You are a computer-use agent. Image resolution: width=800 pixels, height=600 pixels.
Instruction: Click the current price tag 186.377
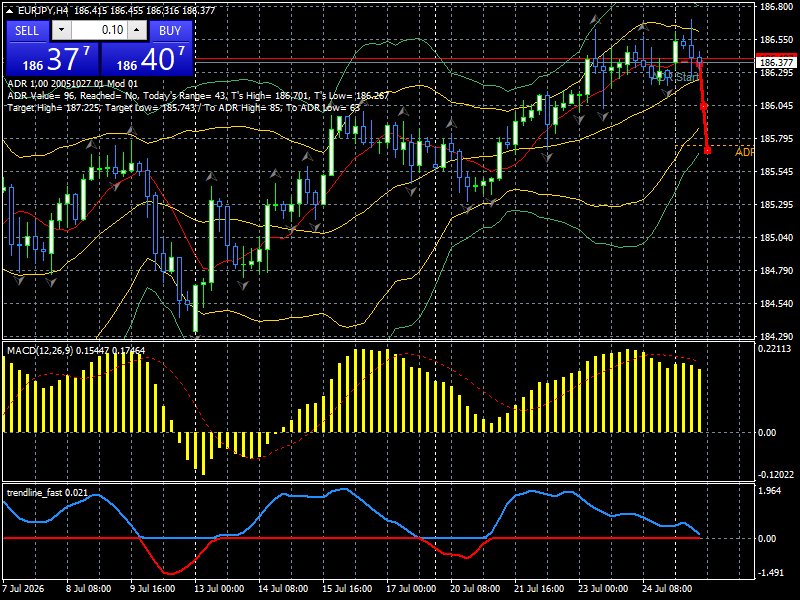click(x=777, y=62)
